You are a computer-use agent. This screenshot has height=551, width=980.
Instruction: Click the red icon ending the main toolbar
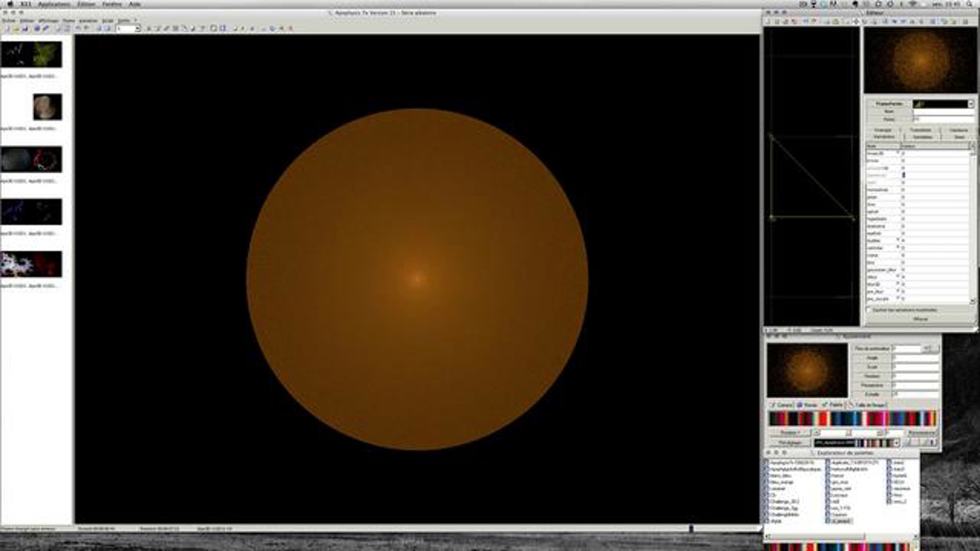tap(291, 29)
